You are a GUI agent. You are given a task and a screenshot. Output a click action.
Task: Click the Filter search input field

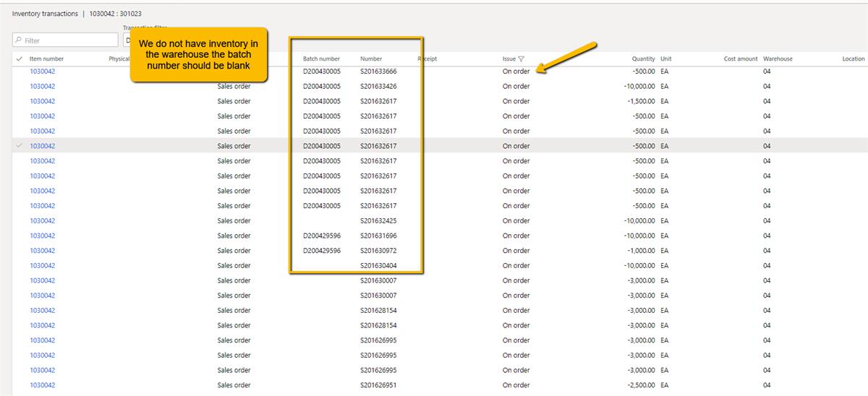65,40
